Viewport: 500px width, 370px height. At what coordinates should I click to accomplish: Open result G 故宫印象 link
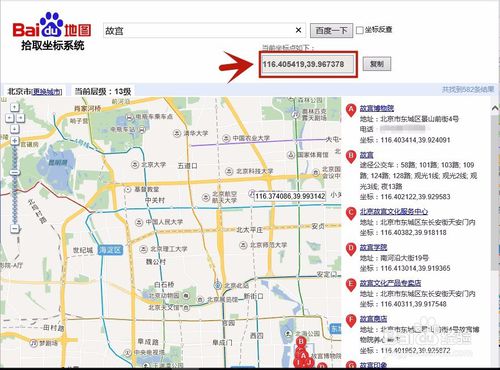pyautogui.click(x=373, y=365)
